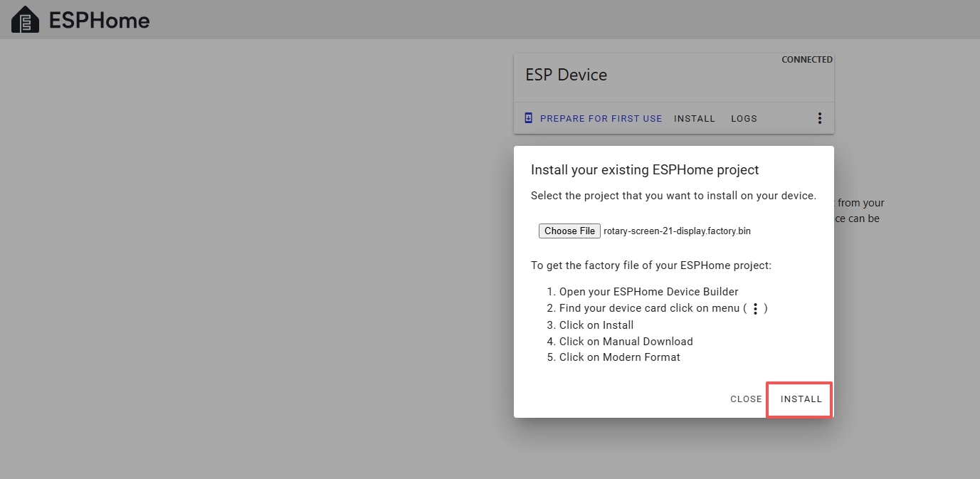Open the ESP Device card three-dot menu

pyautogui.click(x=819, y=118)
